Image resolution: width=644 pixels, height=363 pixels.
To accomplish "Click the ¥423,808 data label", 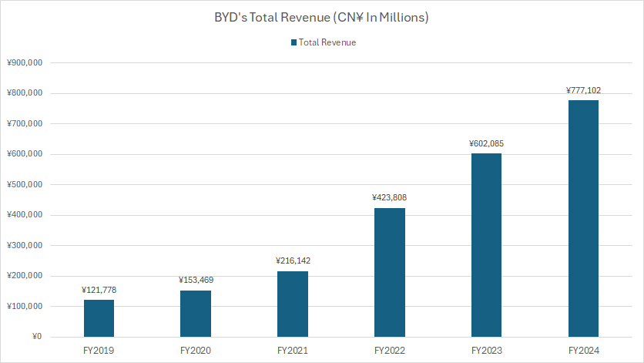I will point(389,198).
